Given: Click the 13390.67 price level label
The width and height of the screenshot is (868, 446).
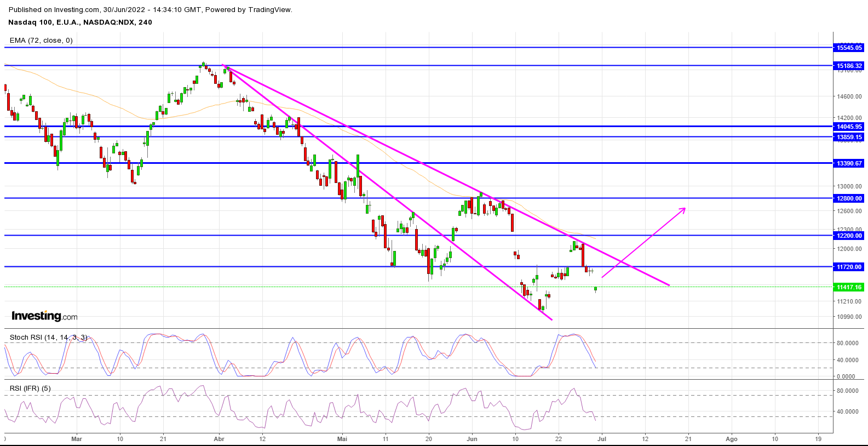Looking at the screenshot, I should tap(849, 163).
